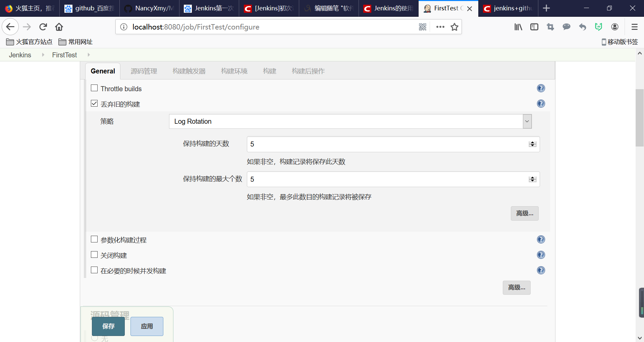The height and width of the screenshot is (342, 644).
Task: Open a new browser tab
Action: tap(546, 8)
